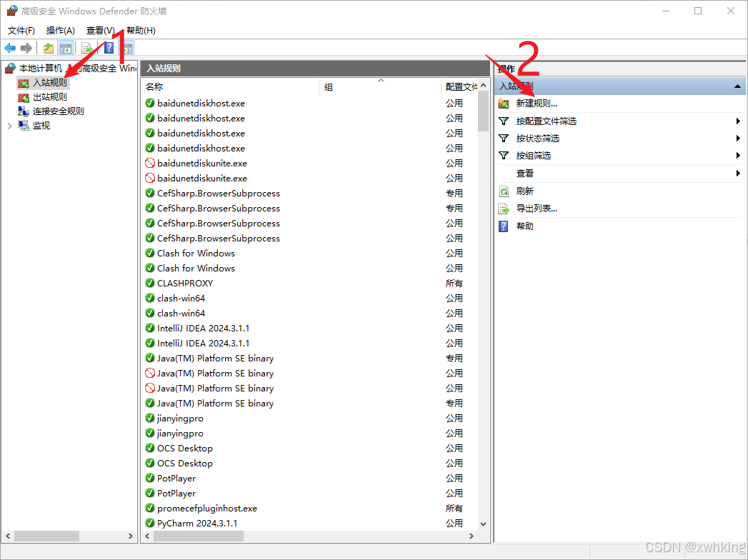Viewport: 748px width, 560px height.
Task: Click the green allow icon of PyCharm 2024.3.1.1
Action: [x=150, y=524]
